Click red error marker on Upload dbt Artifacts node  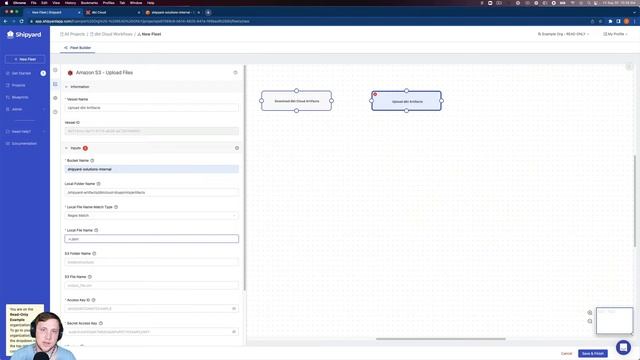(375, 95)
